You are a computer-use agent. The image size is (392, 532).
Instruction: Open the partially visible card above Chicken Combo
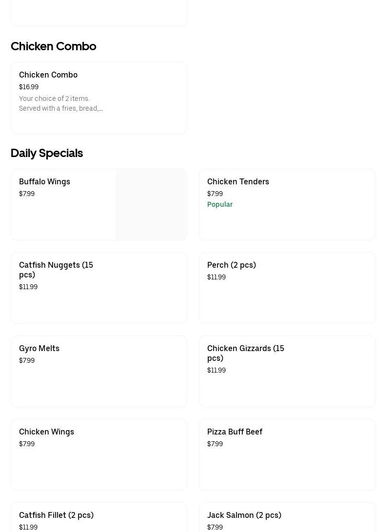(x=98, y=13)
